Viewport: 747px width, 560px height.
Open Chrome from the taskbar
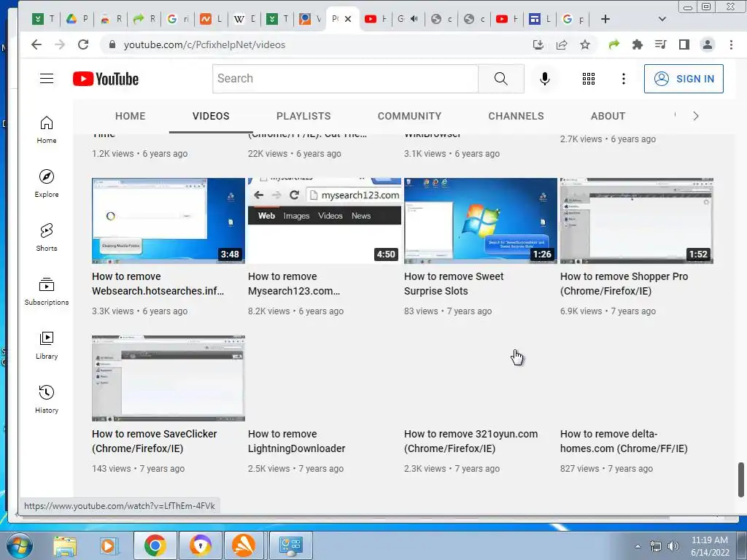click(x=155, y=545)
